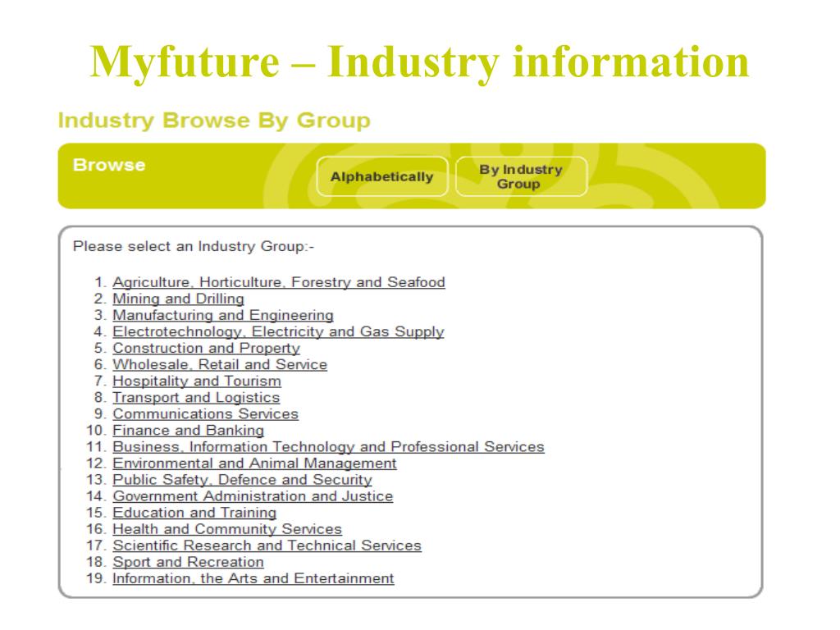This screenshot has width=840, height=630.
Task: Open Wholesale, Retail and Service group
Action: (220, 365)
